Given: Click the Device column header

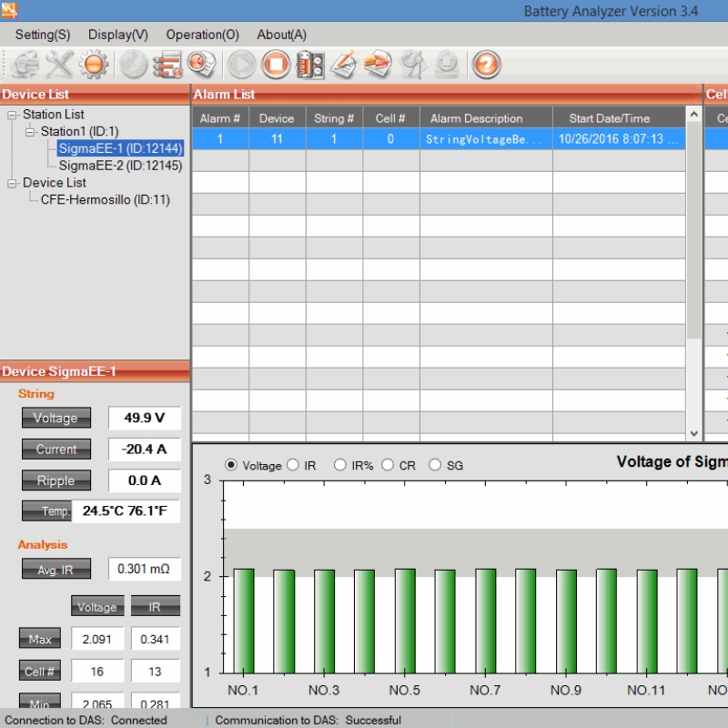Looking at the screenshot, I should (278, 118).
